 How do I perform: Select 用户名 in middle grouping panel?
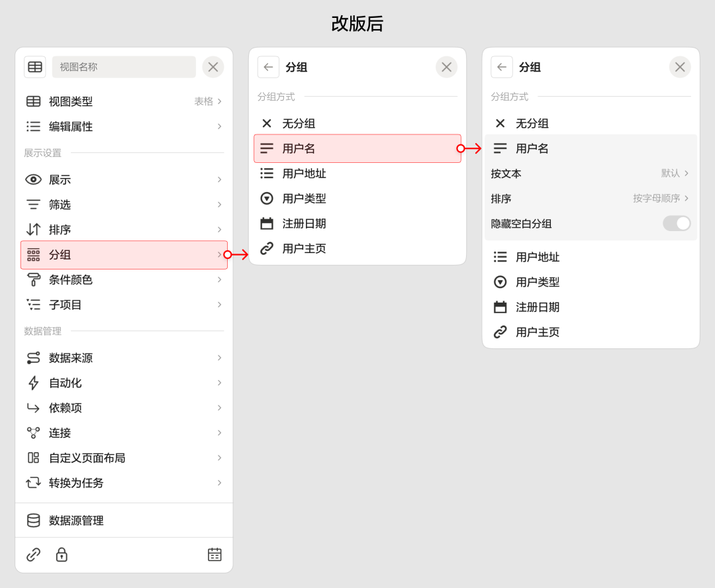(x=358, y=148)
